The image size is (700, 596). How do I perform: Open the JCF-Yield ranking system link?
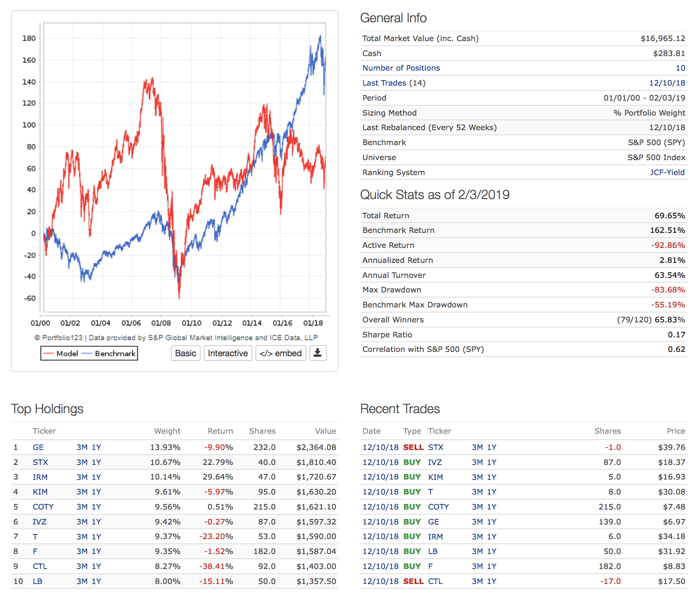(667, 173)
